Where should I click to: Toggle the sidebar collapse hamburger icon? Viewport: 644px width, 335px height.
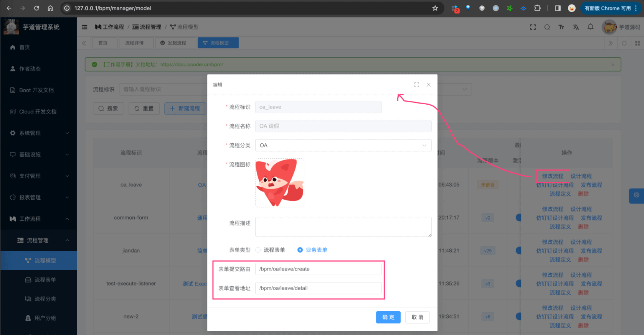[x=85, y=27]
